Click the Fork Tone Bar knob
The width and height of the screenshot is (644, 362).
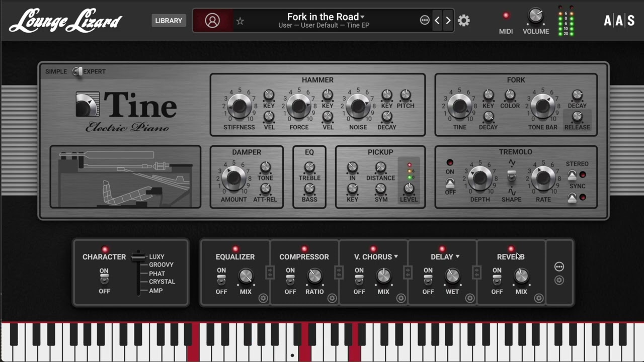click(x=542, y=106)
